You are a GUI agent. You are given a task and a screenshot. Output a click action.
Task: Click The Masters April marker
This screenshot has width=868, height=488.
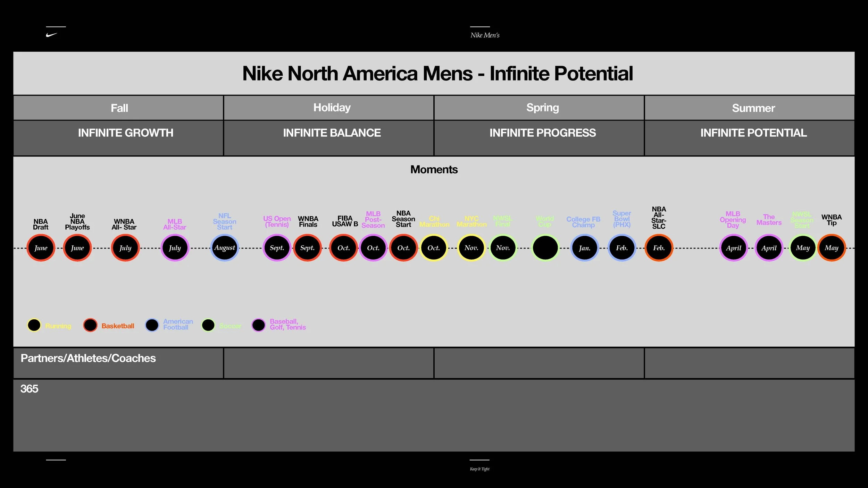[769, 248]
